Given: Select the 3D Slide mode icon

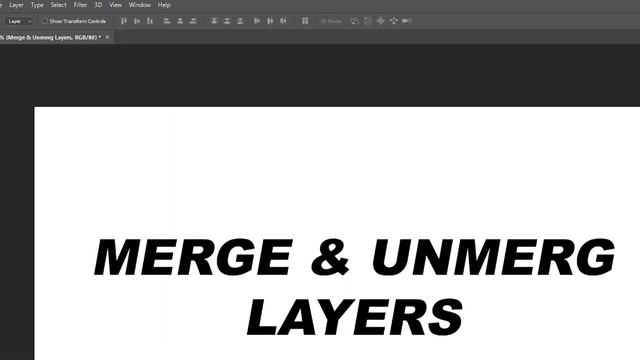Looking at the screenshot, I should (x=393, y=21).
